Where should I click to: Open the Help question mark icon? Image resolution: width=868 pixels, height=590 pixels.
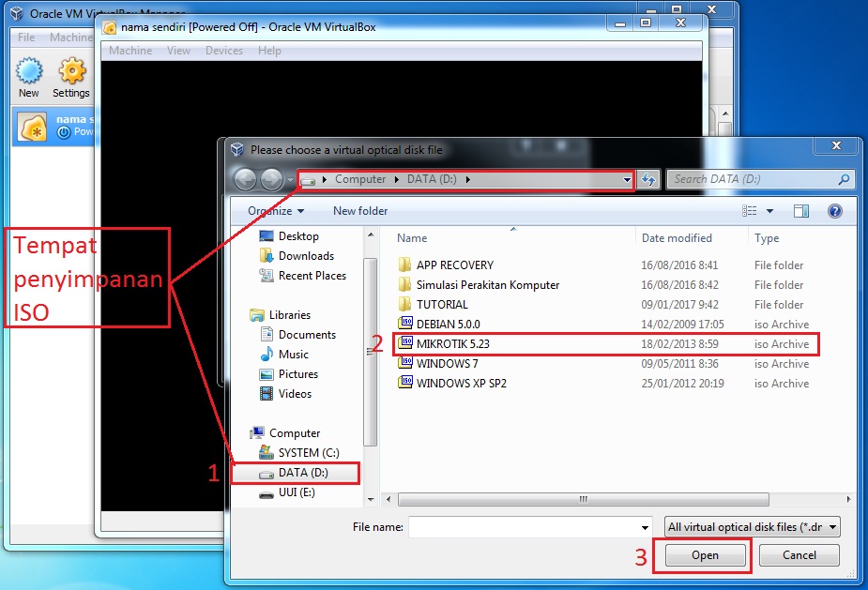[x=835, y=211]
